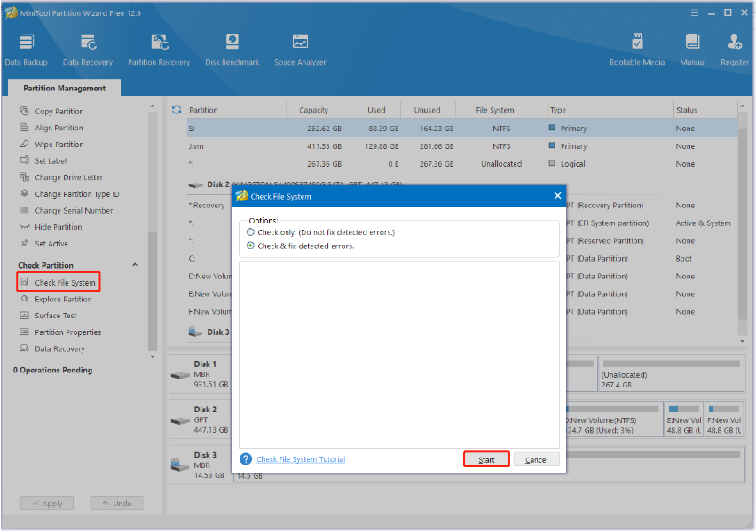This screenshot has width=756, height=532.
Task: Open Data Recovery from top toolbar
Action: [87, 49]
